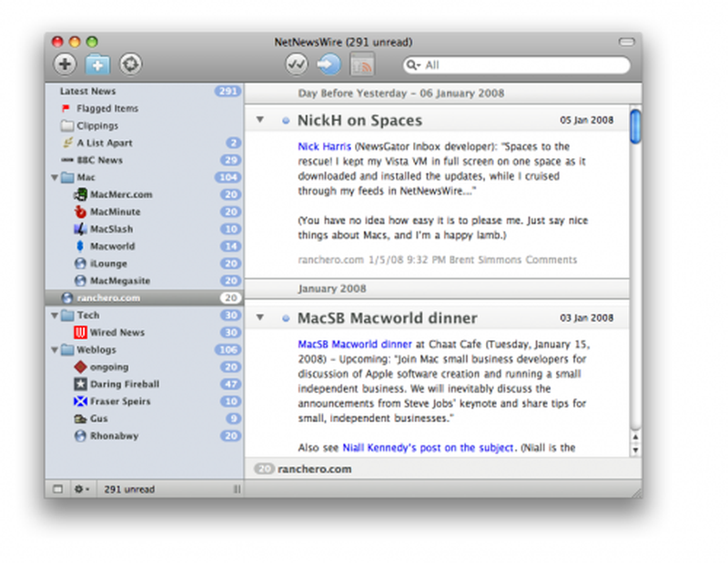Open the Gus feed icon
Screen dimensions: 728x563
(80, 418)
